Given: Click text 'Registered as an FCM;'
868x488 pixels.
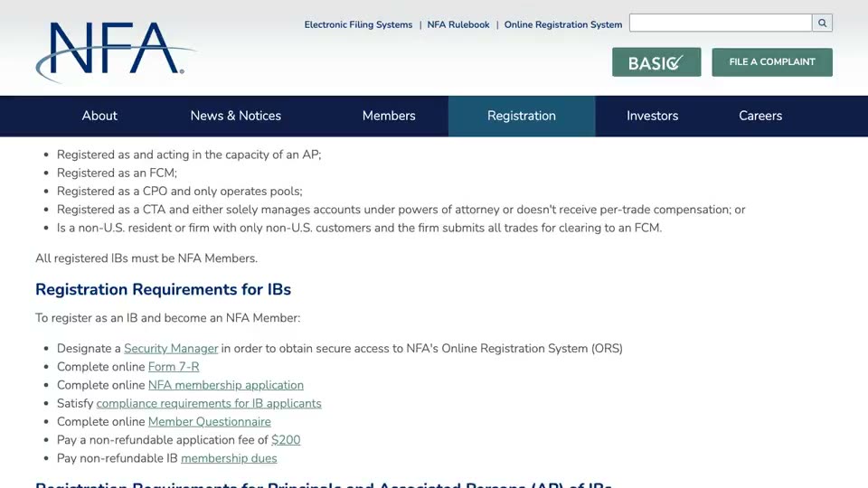Looking at the screenshot, I should click(117, 174).
